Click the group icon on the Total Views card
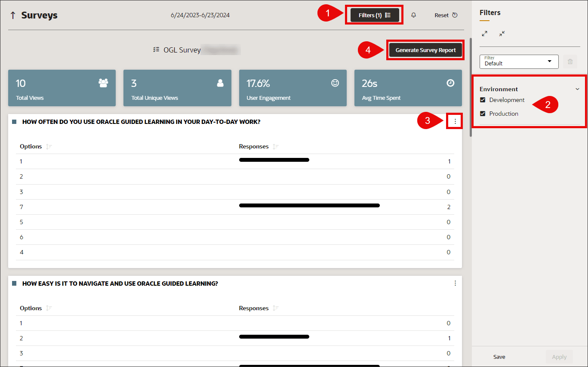The image size is (588, 367). pyautogui.click(x=103, y=83)
